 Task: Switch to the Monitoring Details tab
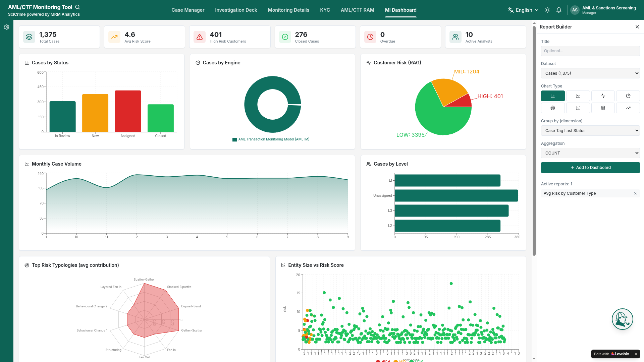pos(288,10)
